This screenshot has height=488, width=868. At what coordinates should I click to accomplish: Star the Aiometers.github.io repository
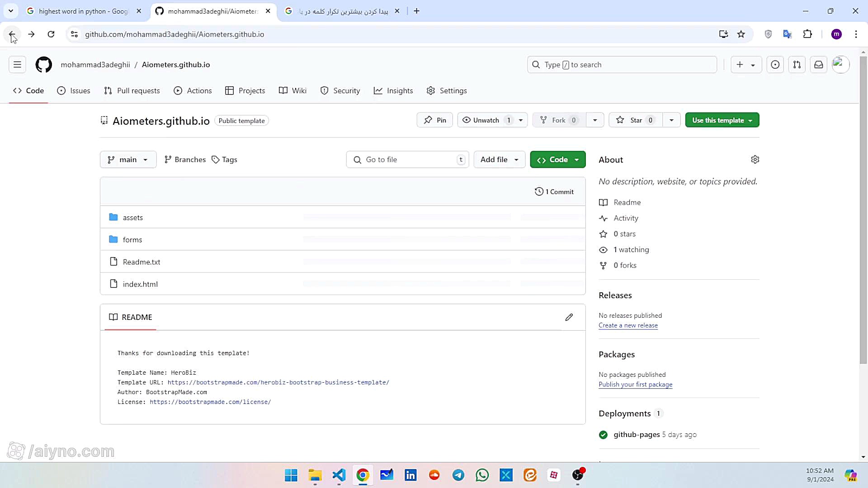tap(635, 120)
